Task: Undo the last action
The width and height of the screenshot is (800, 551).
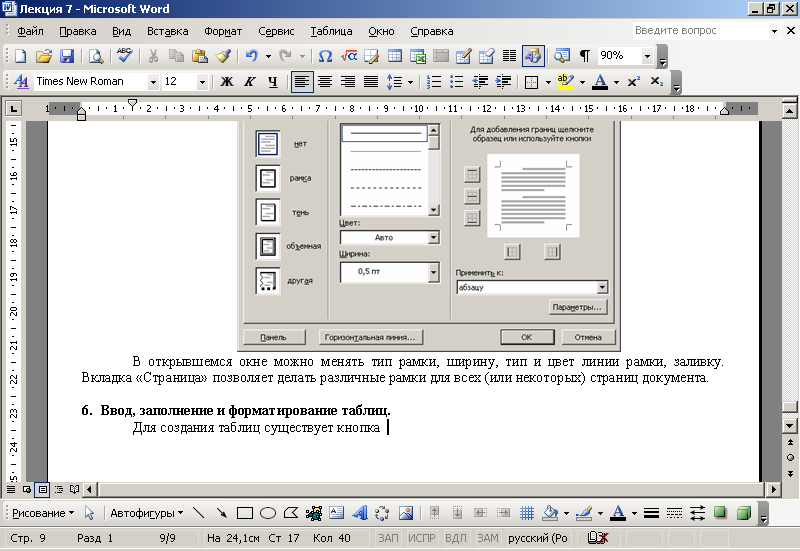Action: [251, 56]
